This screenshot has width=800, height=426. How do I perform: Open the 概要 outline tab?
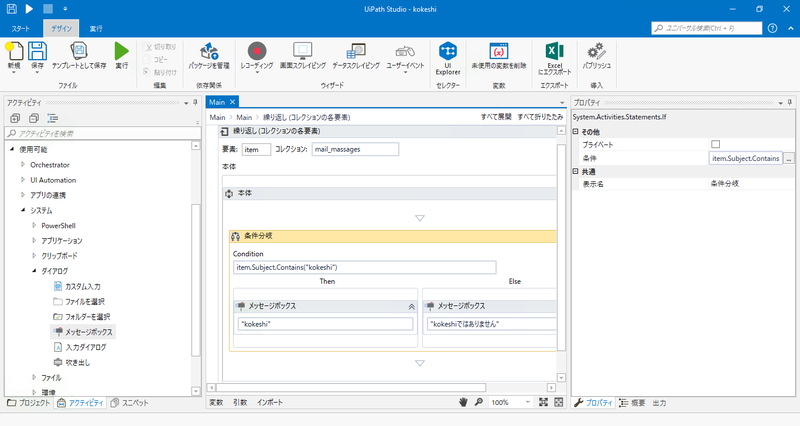click(632, 403)
